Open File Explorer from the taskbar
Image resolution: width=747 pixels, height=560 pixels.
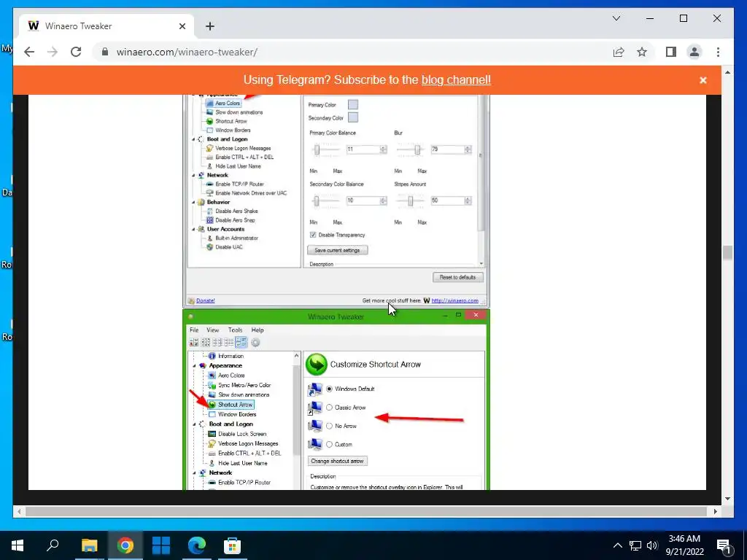click(x=90, y=545)
